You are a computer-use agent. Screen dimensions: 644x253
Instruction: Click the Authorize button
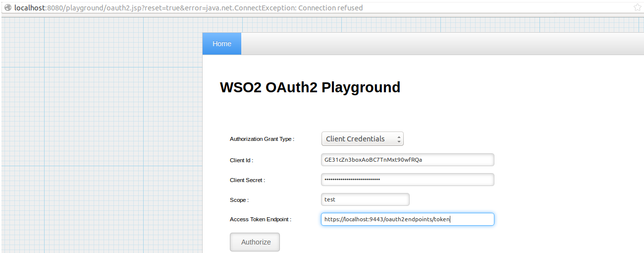point(255,242)
